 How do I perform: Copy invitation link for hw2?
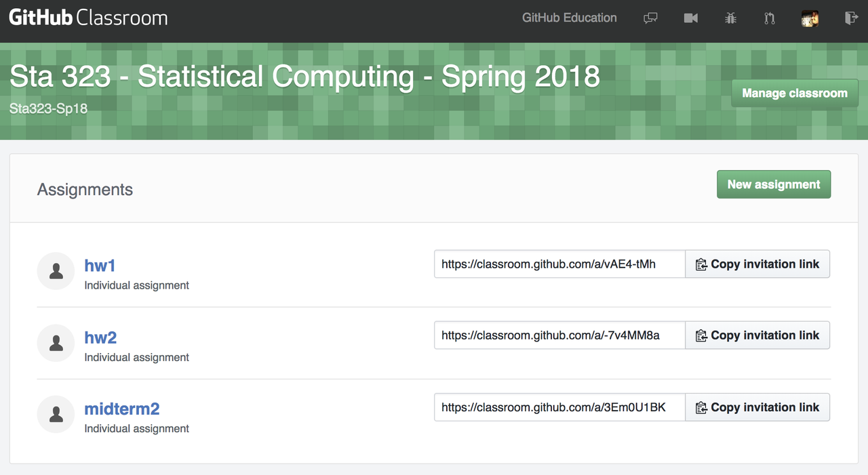click(757, 335)
